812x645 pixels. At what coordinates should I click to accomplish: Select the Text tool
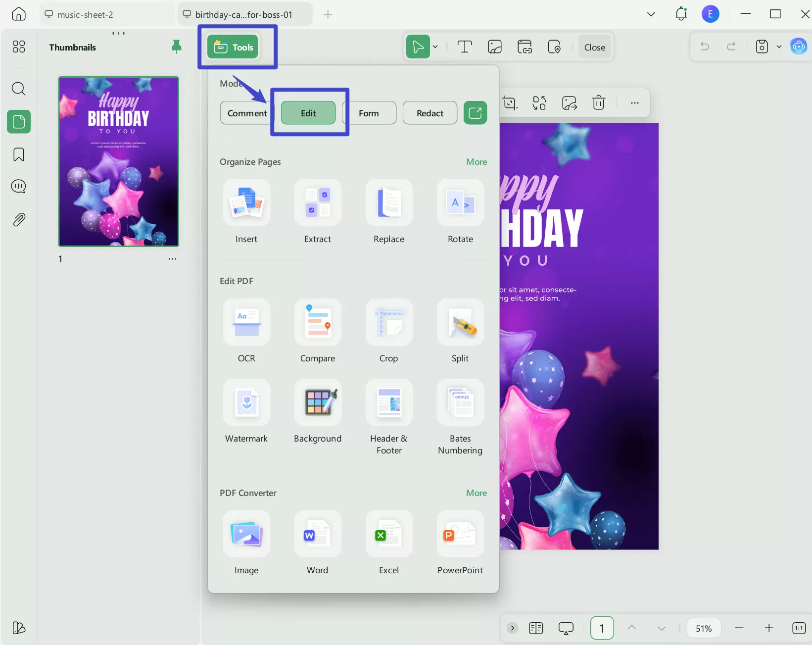point(464,47)
